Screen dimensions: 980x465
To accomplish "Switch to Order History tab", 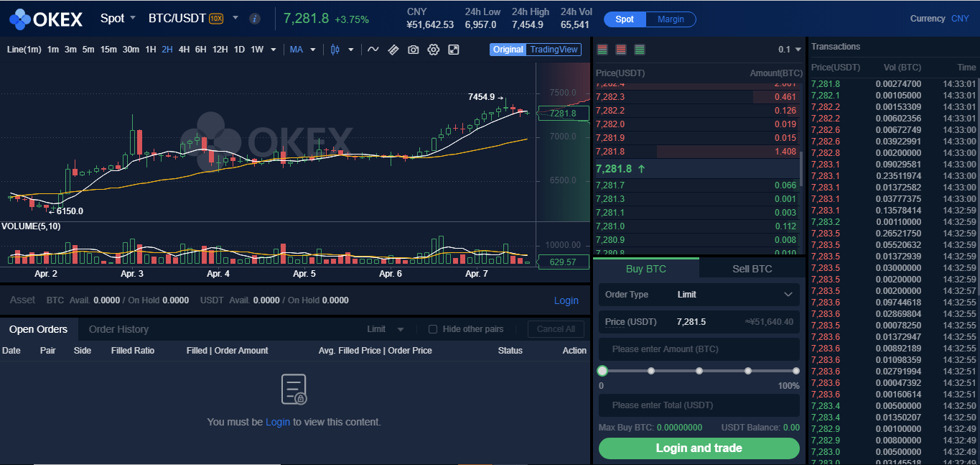I will (118, 329).
